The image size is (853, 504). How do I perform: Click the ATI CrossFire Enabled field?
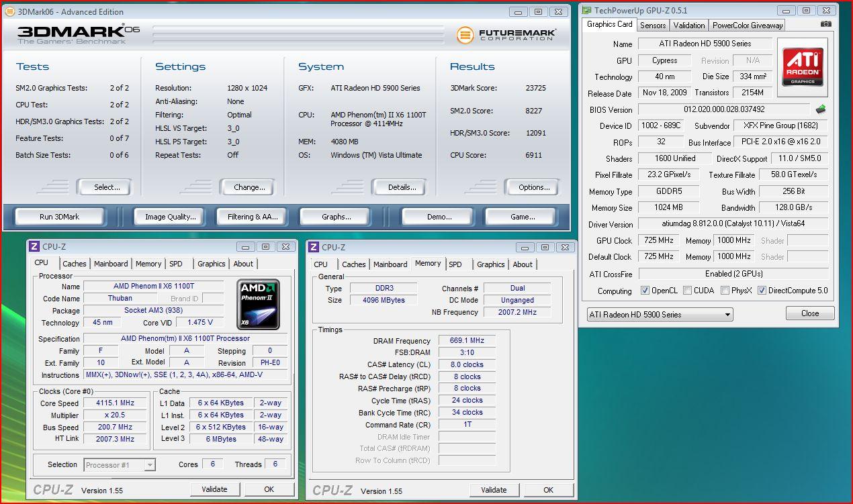click(733, 274)
